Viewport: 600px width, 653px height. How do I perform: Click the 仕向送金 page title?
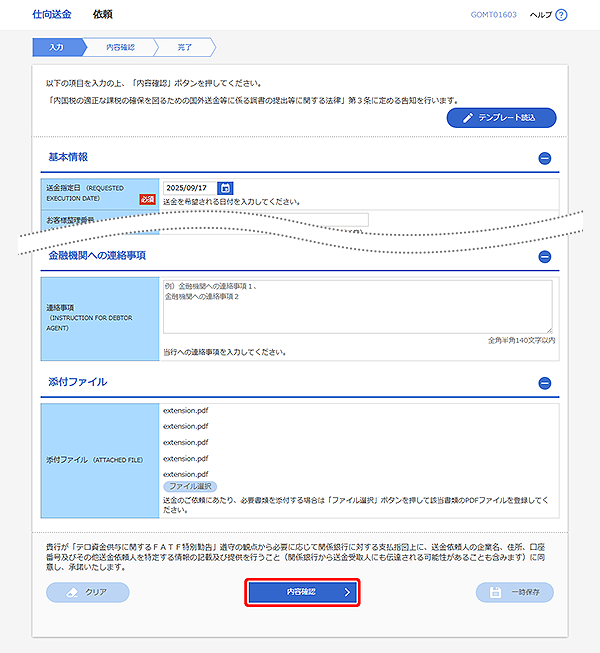(52, 15)
